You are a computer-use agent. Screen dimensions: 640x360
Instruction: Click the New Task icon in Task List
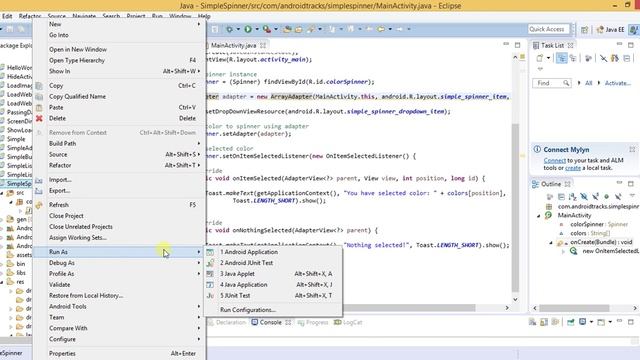pyautogui.click(x=540, y=58)
